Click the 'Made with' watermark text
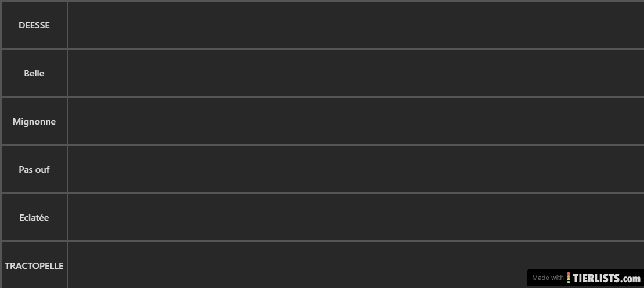 coord(548,278)
